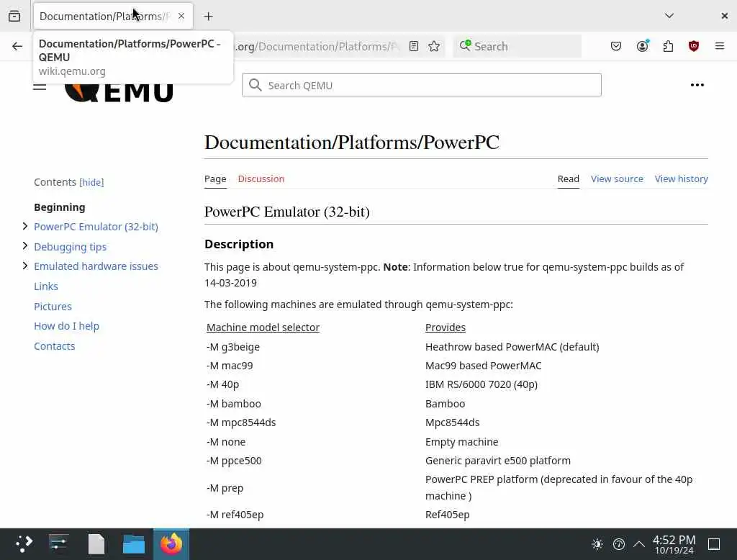
Task: Open the View source tab
Action: 617,179
